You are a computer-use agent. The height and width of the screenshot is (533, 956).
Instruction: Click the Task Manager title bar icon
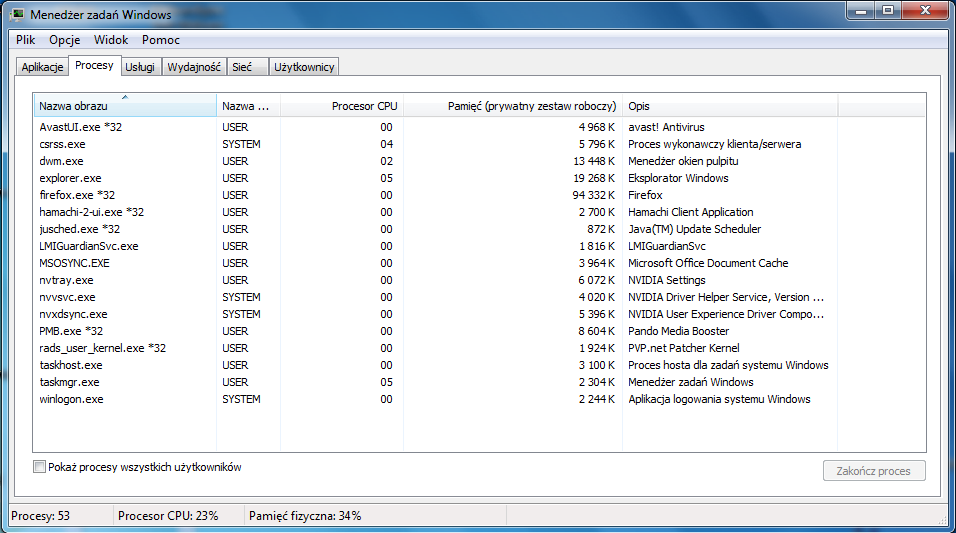tap(18, 14)
